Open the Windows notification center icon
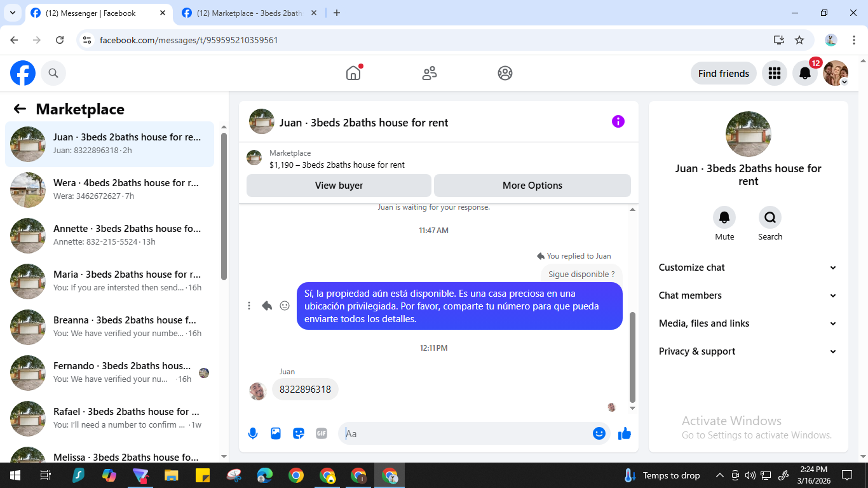The image size is (868, 488). [847, 475]
